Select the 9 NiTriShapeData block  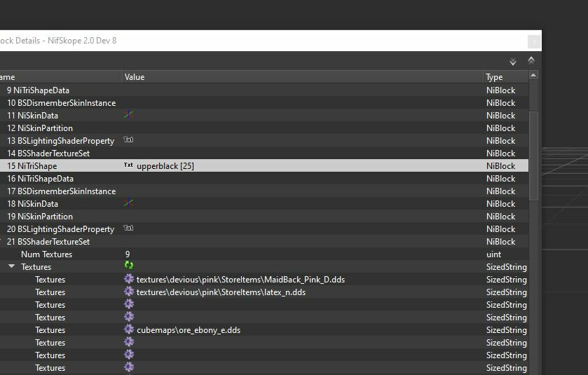coord(264,90)
